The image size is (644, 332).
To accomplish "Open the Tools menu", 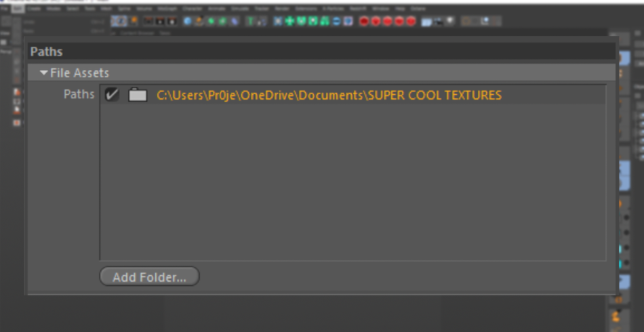I will tap(89, 8).
